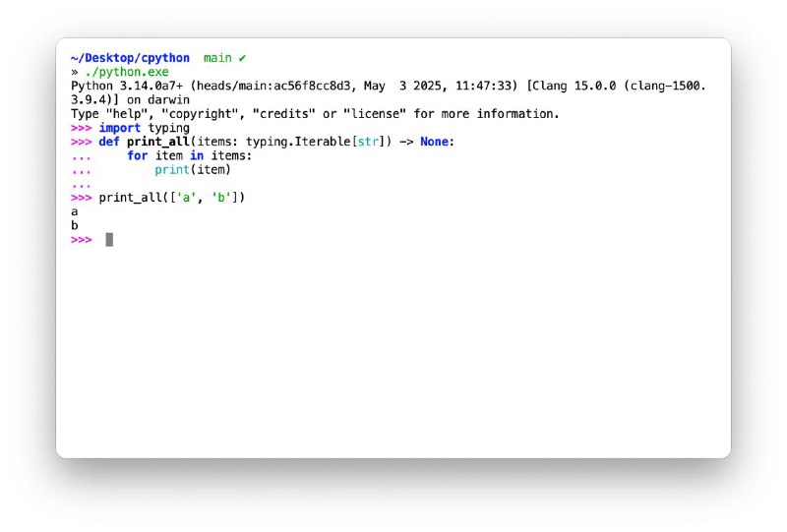Click the blue 'def' keyword
787x532 pixels.
pyautogui.click(x=109, y=142)
